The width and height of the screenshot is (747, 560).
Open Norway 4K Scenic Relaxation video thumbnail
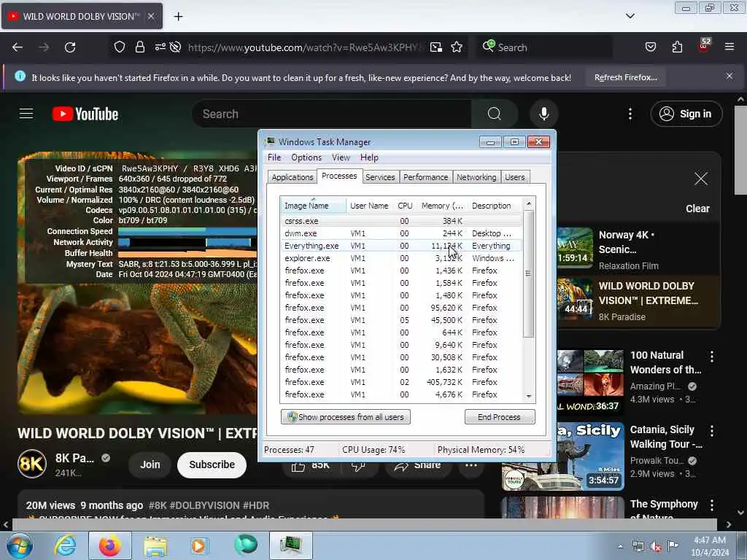pos(575,248)
